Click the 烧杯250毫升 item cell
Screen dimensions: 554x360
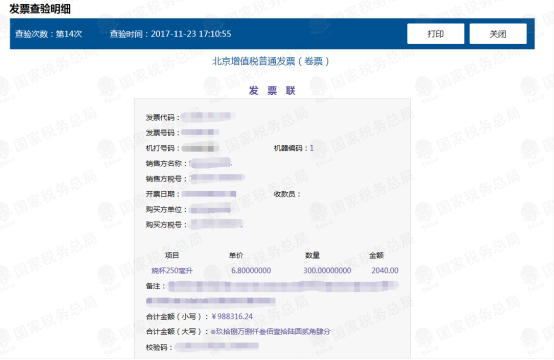tap(172, 271)
